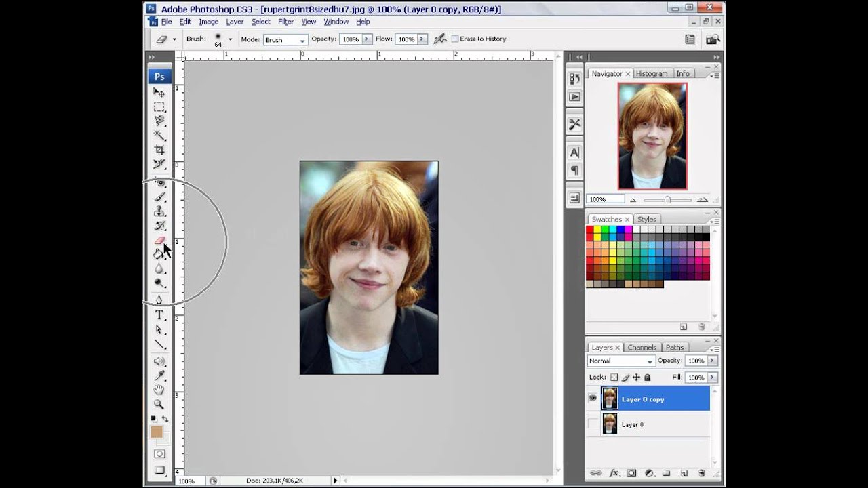Expand the Brush preset picker arrow

point(230,39)
